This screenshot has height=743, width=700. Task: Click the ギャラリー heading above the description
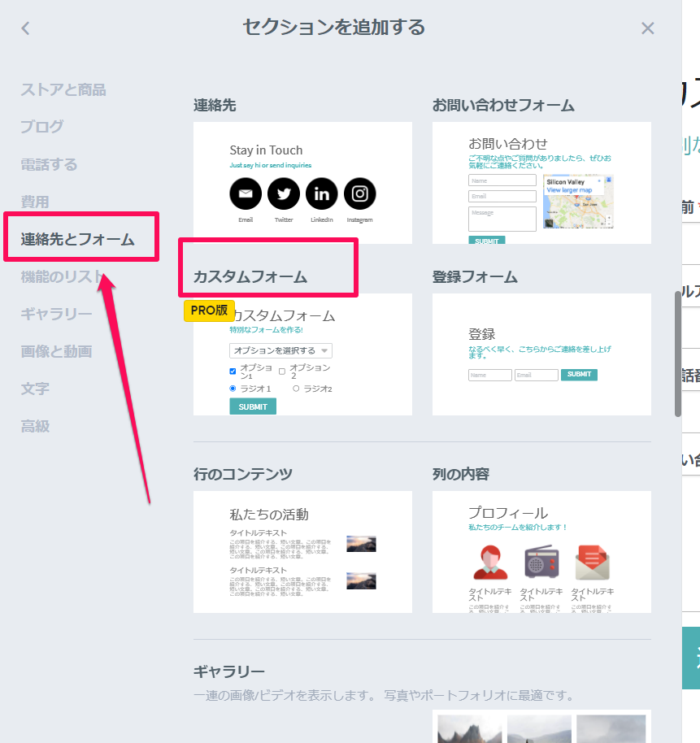pyautogui.click(x=228, y=671)
